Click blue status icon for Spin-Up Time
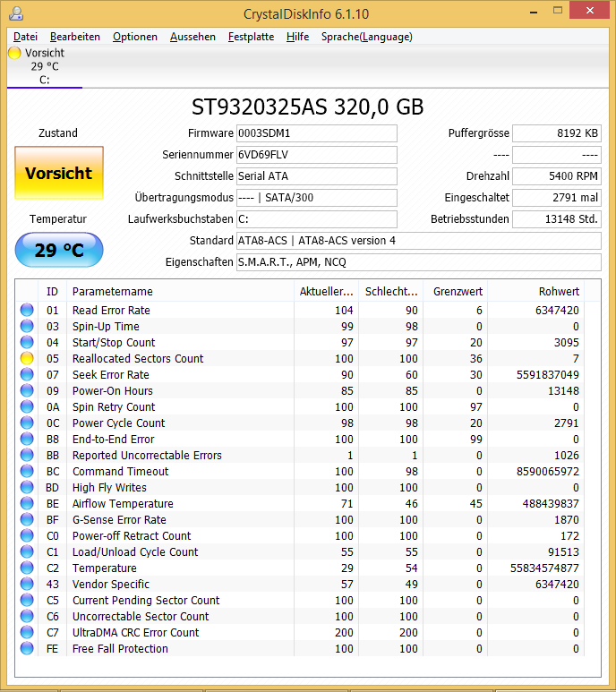Image resolution: width=616 pixels, height=692 pixels. point(27,326)
